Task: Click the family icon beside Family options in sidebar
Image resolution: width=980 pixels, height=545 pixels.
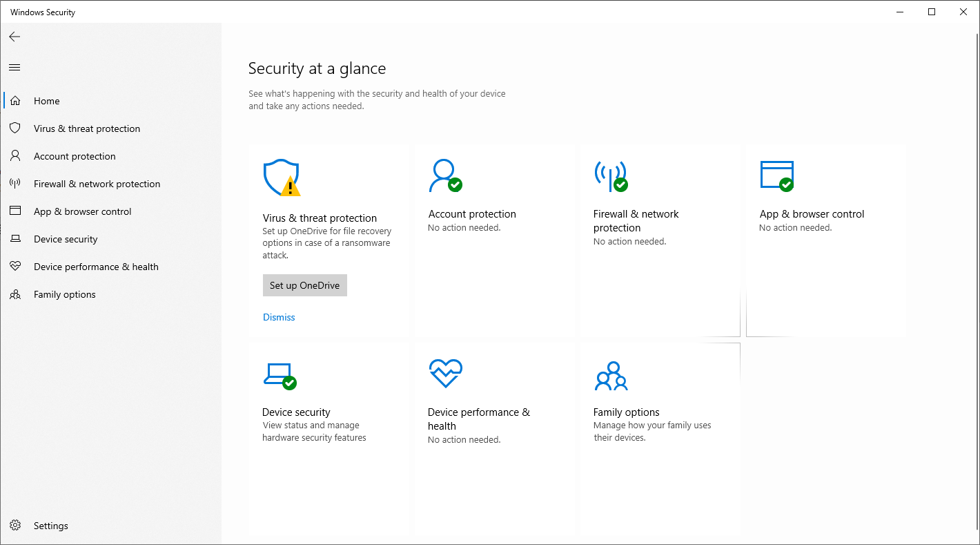Action: point(15,294)
